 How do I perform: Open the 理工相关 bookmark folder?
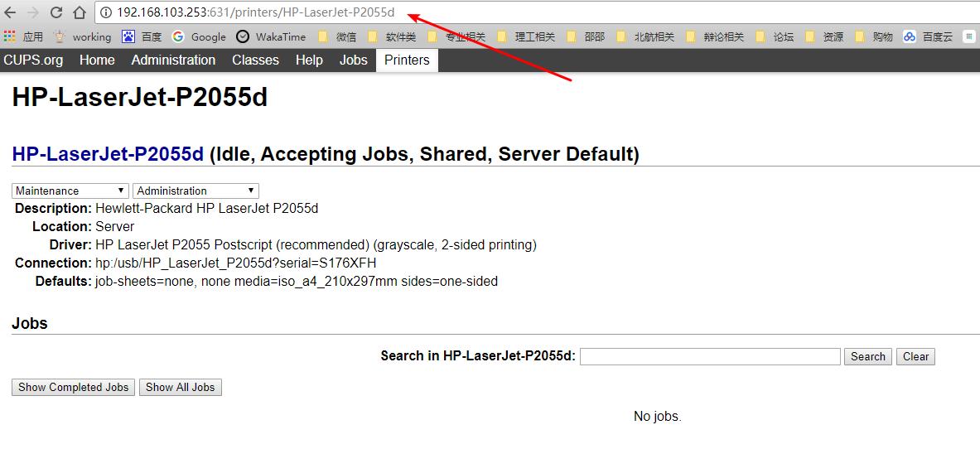(x=526, y=37)
